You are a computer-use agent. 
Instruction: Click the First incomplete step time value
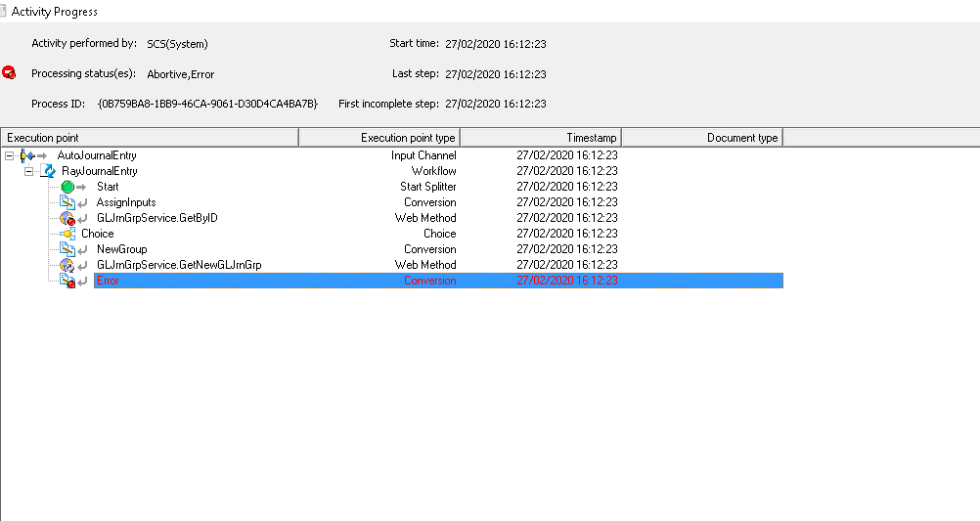[x=496, y=104]
